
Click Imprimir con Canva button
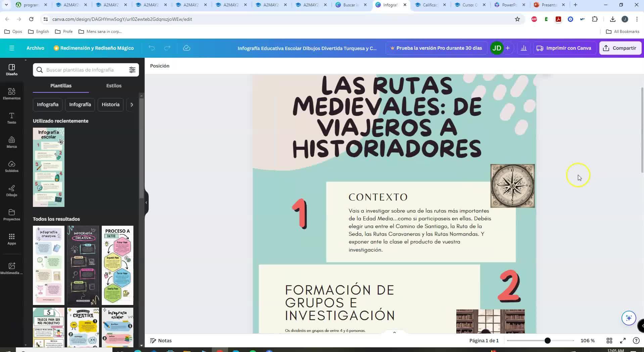click(x=564, y=48)
